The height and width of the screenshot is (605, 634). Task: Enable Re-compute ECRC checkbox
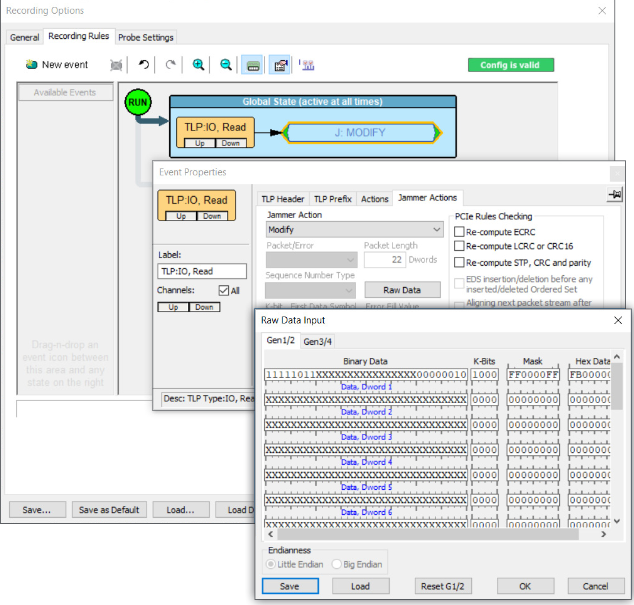[460, 231]
